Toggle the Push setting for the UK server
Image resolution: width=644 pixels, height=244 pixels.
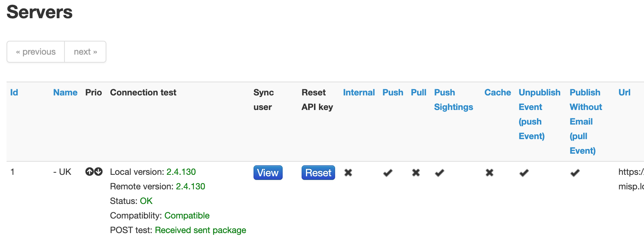click(x=388, y=173)
